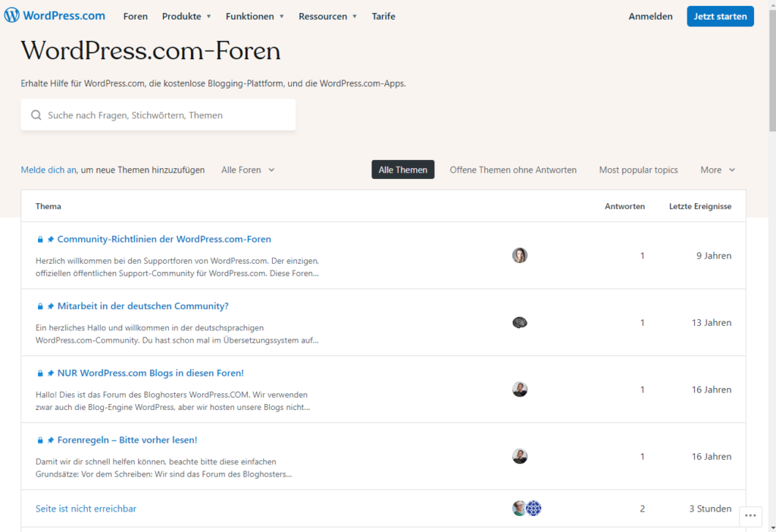Open Forenregeln – Bitte vorher lesen topic
This screenshot has height=532, width=776.
click(x=127, y=440)
